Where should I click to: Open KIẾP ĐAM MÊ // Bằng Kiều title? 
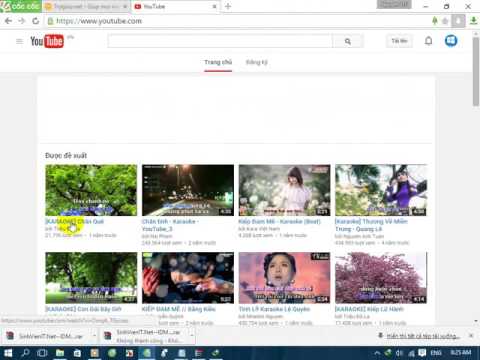point(179,309)
